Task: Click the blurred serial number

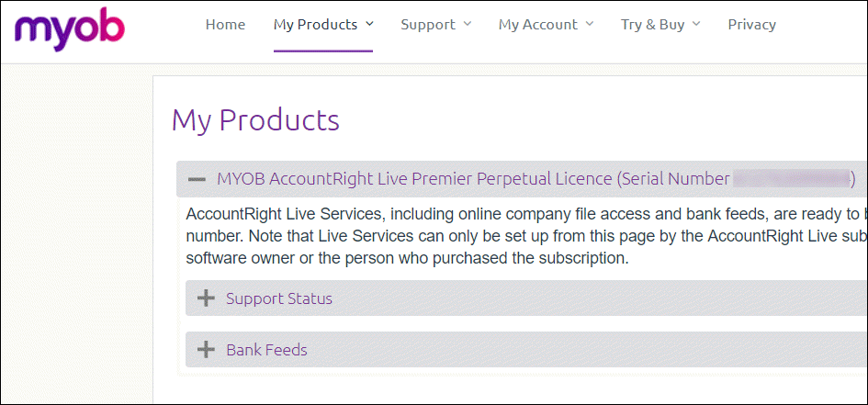Action: coord(791,179)
